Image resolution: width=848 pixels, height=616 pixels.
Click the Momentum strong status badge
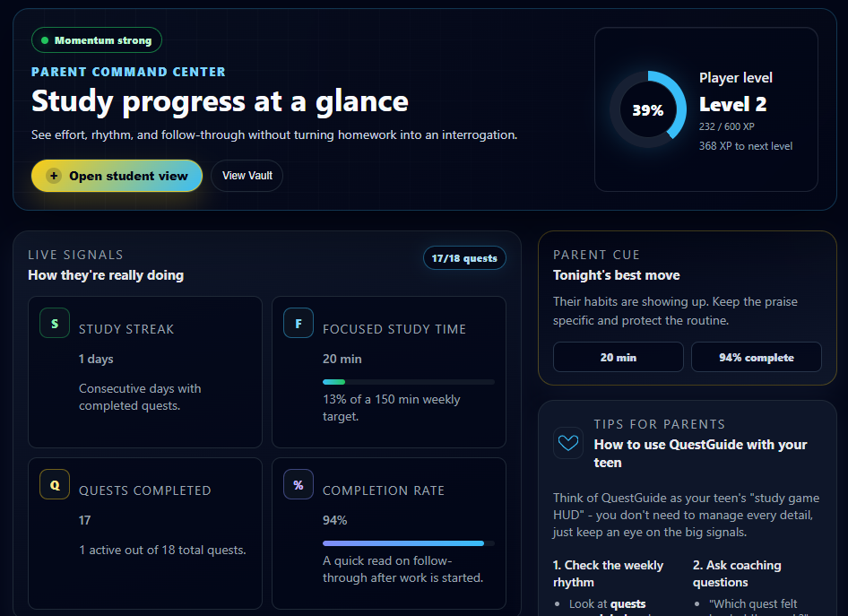point(97,40)
